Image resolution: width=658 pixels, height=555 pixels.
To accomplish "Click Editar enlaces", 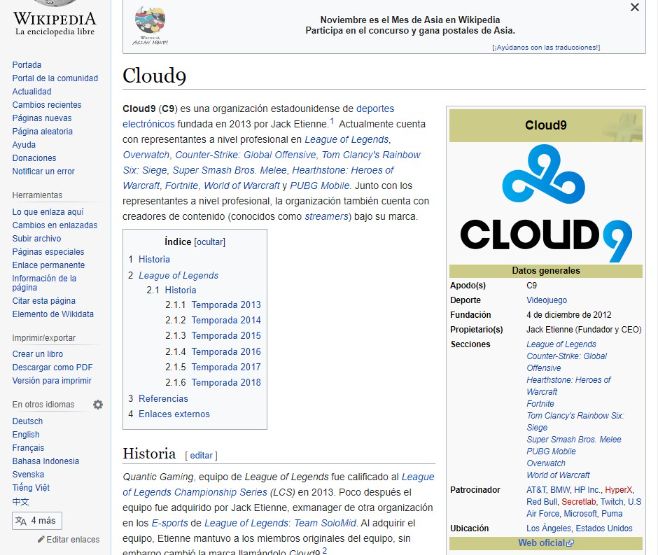I will point(73,539).
